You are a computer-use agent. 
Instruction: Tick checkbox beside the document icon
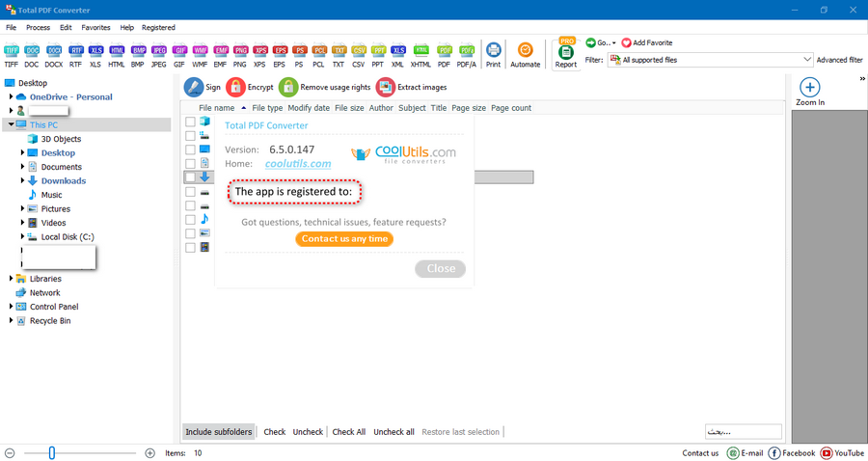click(190, 164)
